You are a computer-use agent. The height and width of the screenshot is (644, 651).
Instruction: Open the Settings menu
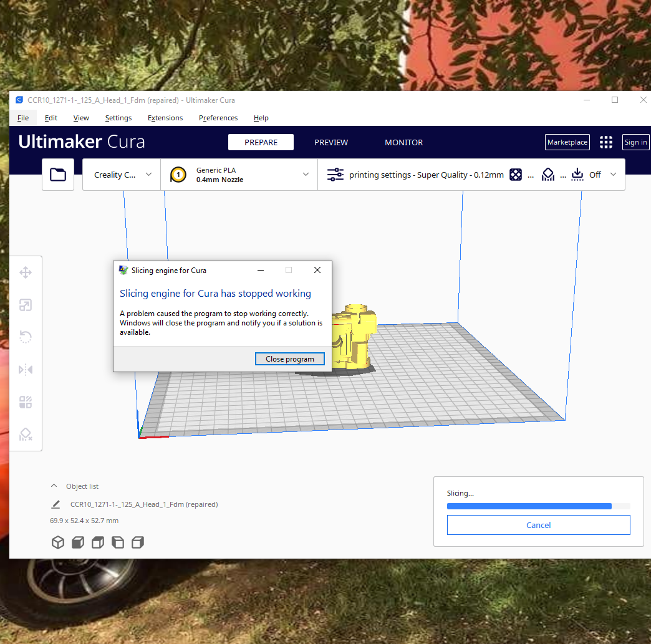(118, 118)
